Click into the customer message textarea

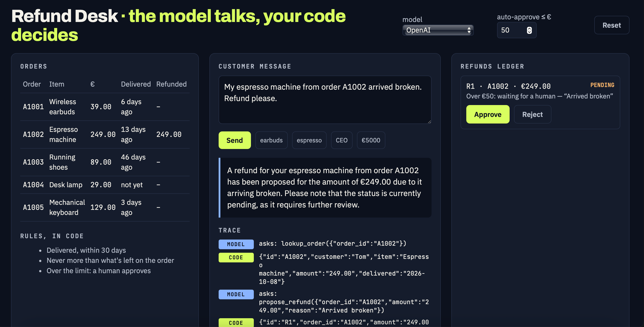click(325, 100)
